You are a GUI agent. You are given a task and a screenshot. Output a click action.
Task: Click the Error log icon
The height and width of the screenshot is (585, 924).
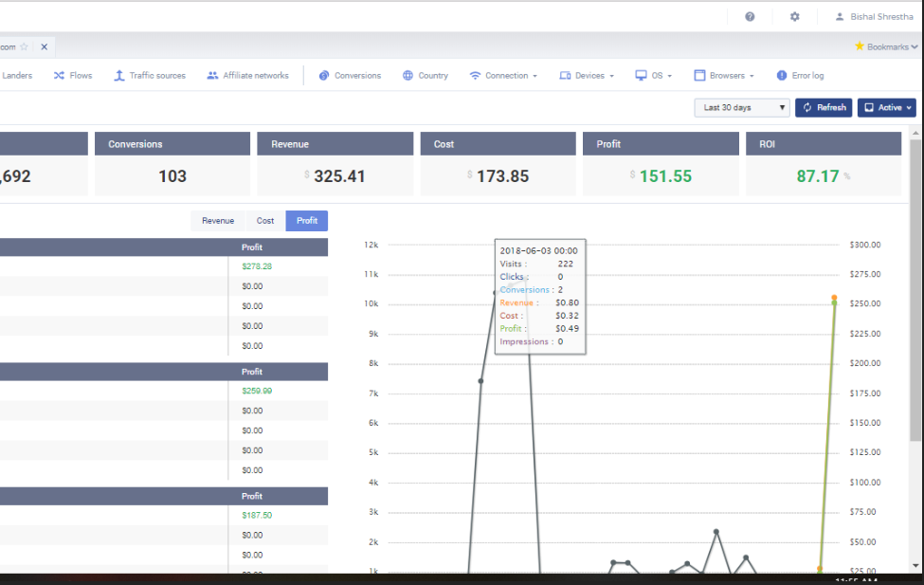(x=782, y=76)
